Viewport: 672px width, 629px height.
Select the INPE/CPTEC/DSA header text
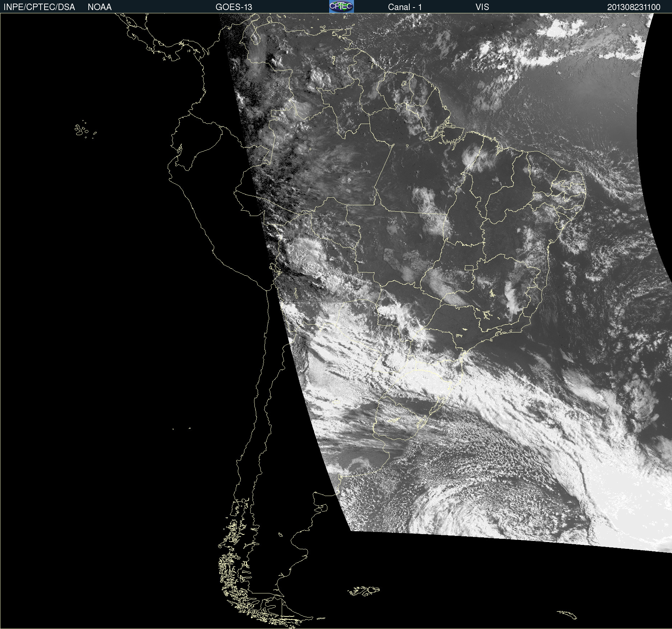[x=39, y=7]
